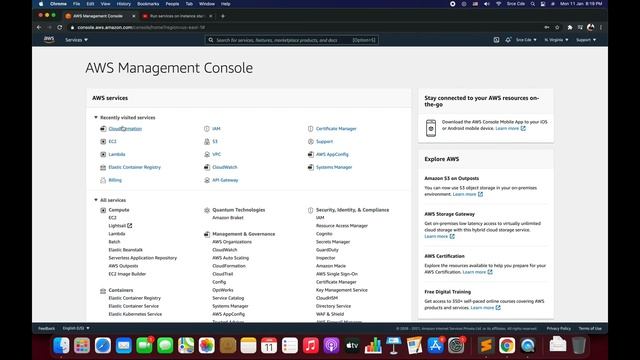Screen dimensions: 640x360
Task: Click the EC2 icon in recently visited
Action: click(x=103, y=142)
